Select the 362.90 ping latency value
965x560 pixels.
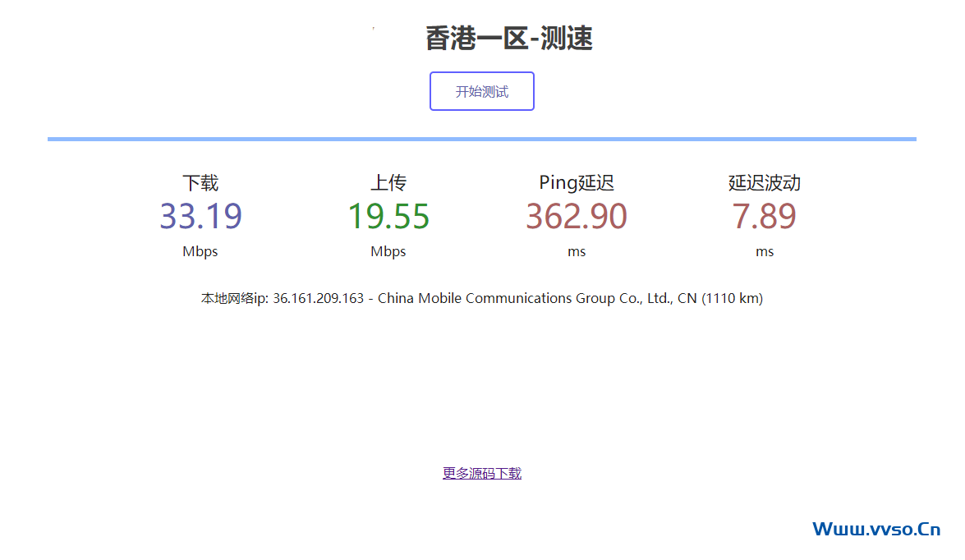coord(577,216)
